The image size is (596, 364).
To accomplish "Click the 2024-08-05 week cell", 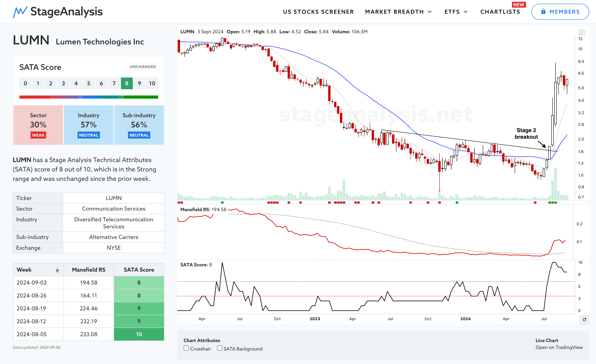I will coord(38,334).
